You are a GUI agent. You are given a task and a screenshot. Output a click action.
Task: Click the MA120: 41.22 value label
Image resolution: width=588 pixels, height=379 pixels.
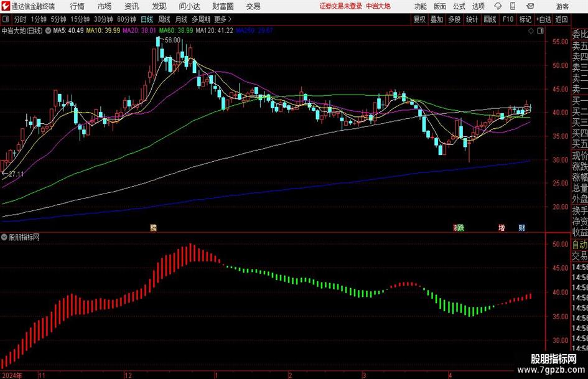(x=214, y=30)
